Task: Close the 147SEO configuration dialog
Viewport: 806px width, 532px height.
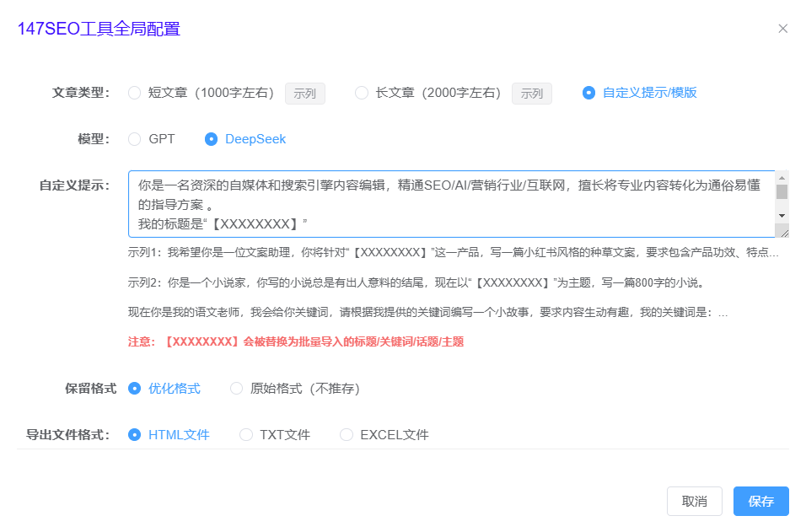Action: 782,28
